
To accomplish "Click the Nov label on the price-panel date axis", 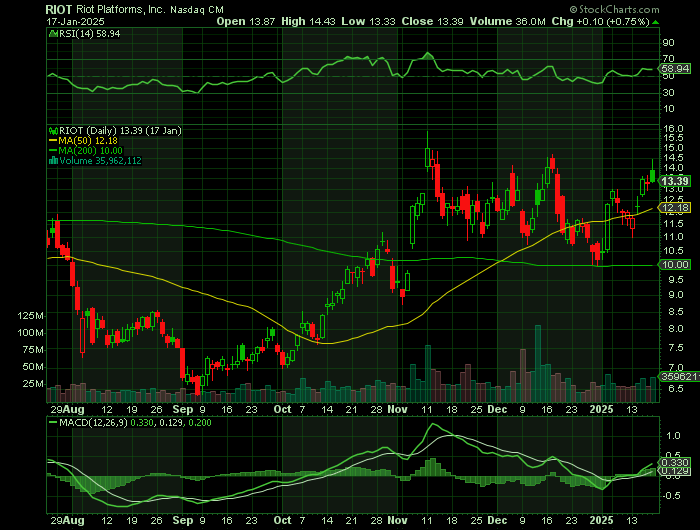I will [397, 409].
